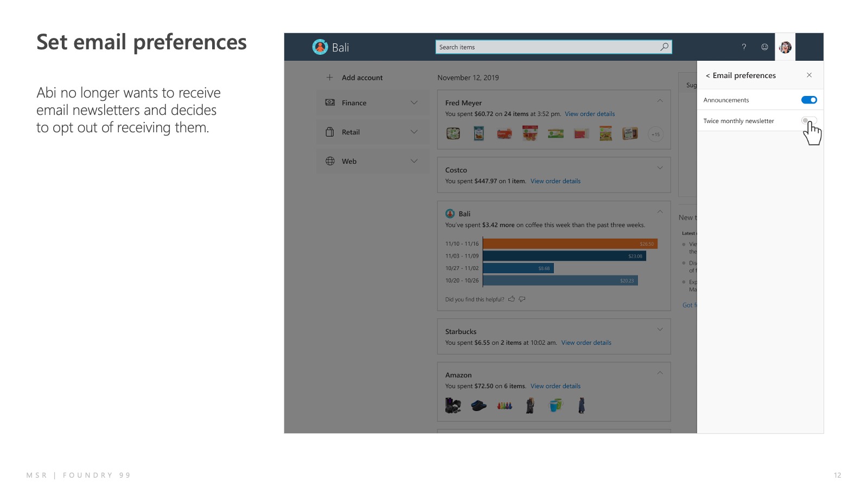
Task: Expand the Costco order card
Action: click(660, 168)
